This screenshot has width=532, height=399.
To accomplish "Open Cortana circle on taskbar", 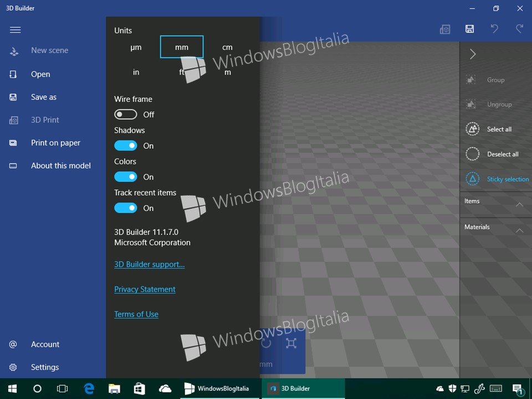I will [x=37, y=388].
